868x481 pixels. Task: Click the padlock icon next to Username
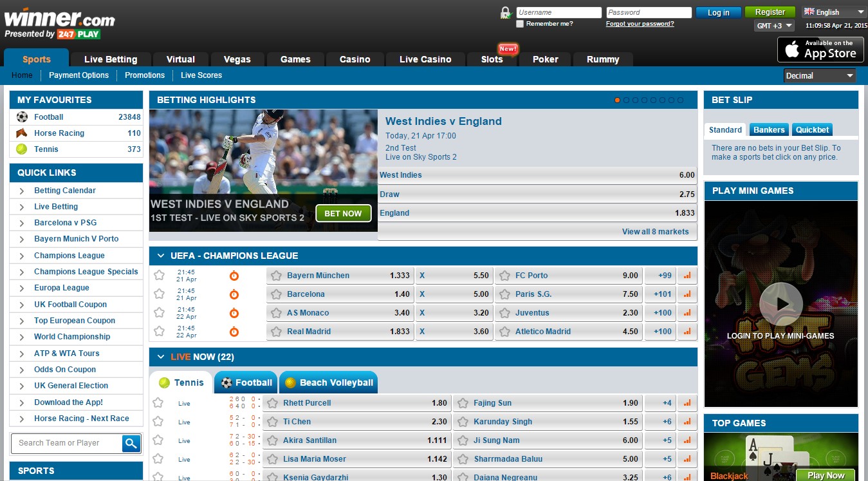point(506,13)
